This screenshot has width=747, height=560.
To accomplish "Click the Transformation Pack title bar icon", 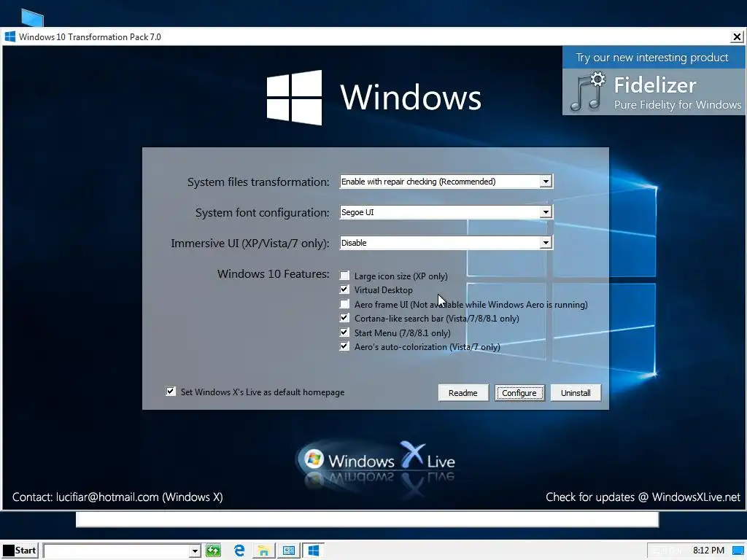I will click(x=10, y=36).
